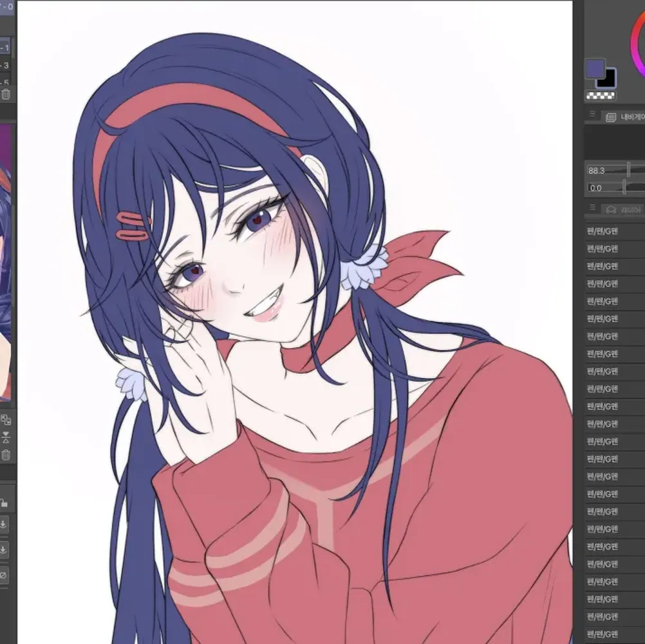Toggle the lock icon in the left panel
The height and width of the screenshot is (644, 645).
click(x=4, y=503)
